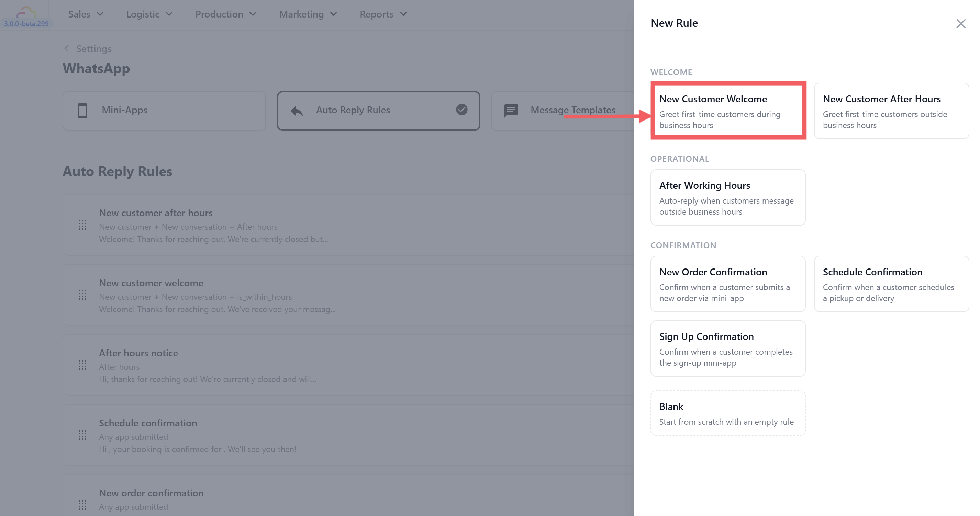Pick the New Order Confirmation template
The image size is (980, 516).
(x=727, y=284)
